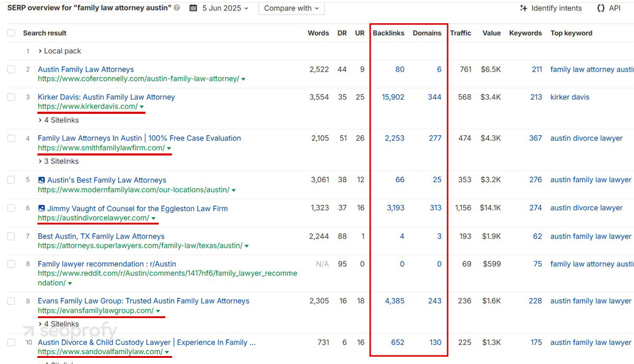Viewport: 634px width, 364px height.
Task: Open dropdown arrow next to kirkerdavis.com URL
Action: 142,106
